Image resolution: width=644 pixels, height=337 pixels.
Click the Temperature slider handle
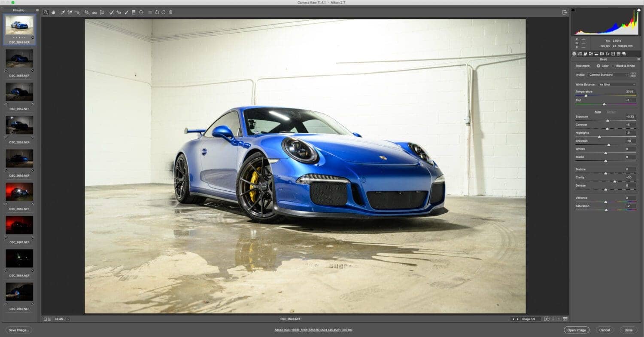click(x=586, y=96)
